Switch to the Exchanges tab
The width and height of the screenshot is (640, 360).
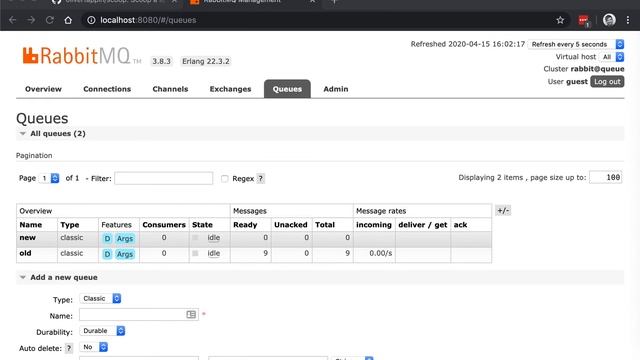click(x=230, y=89)
